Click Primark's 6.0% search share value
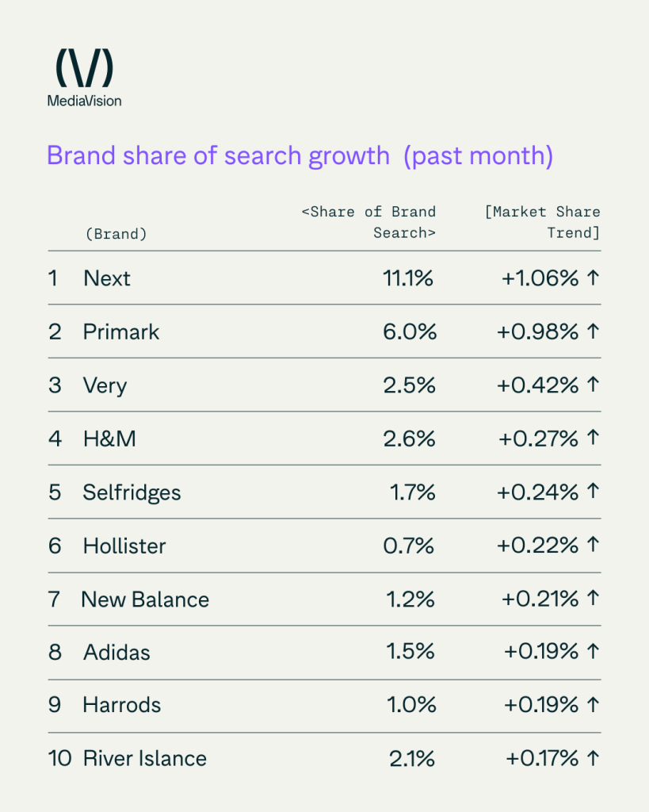This screenshot has height=812, width=649. (410, 332)
